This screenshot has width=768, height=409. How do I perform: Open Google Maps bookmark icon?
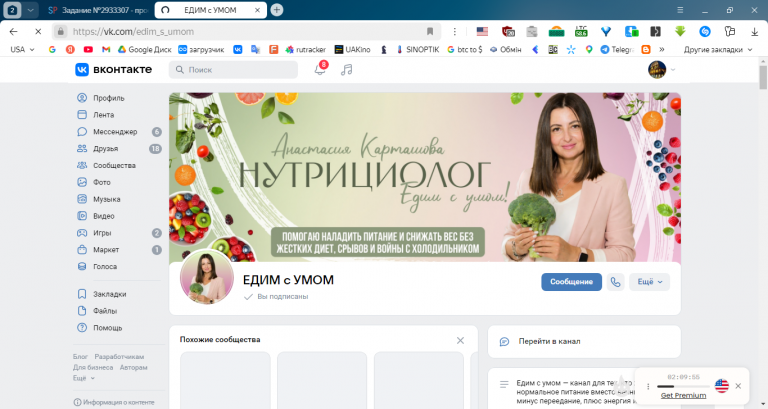(589, 49)
